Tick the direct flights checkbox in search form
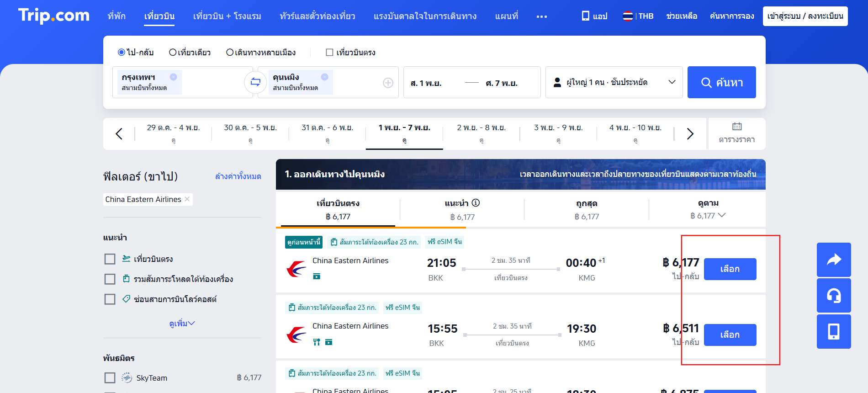This screenshot has width=868, height=393. 329,53
